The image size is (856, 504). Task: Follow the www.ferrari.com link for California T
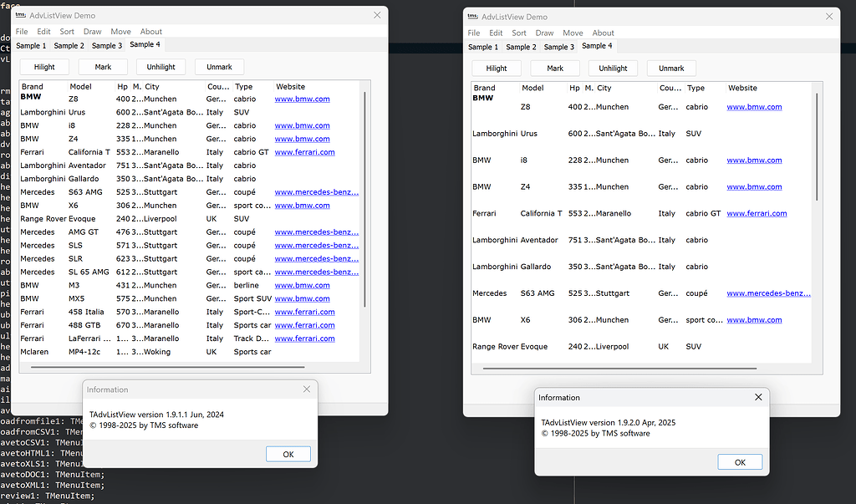coord(304,151)
